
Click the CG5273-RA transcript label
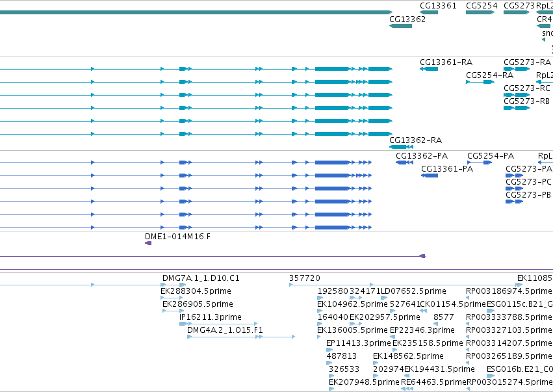[x=527, y=62]
